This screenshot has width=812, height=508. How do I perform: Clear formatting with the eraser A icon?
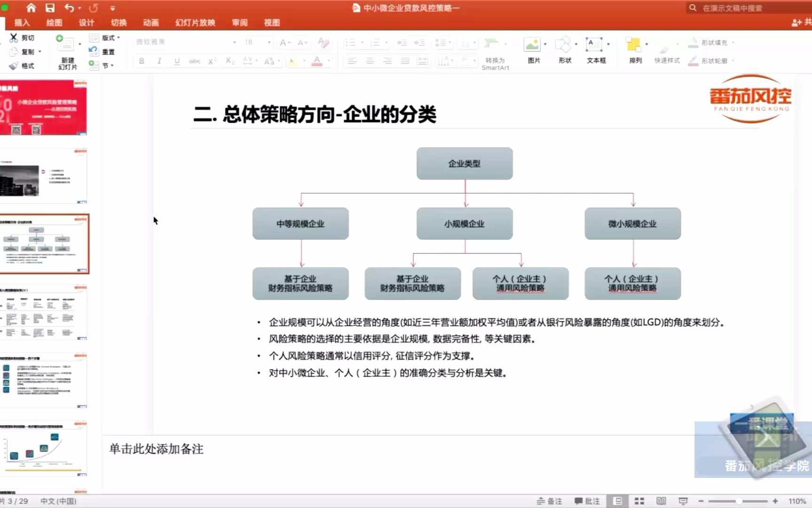pyautogui.click(x=323, y=42)
